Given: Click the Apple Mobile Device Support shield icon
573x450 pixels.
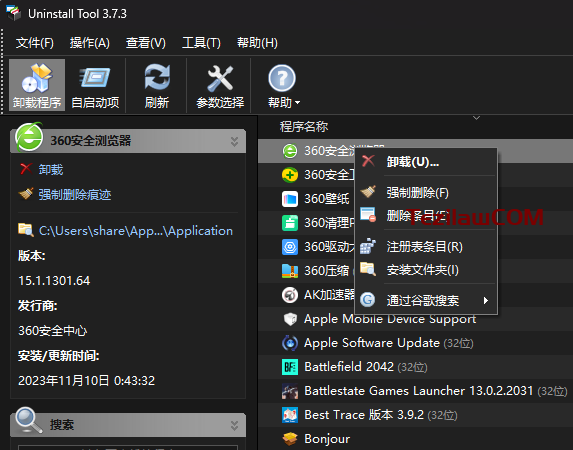Looking at the screenshot, I should point(290,319).
